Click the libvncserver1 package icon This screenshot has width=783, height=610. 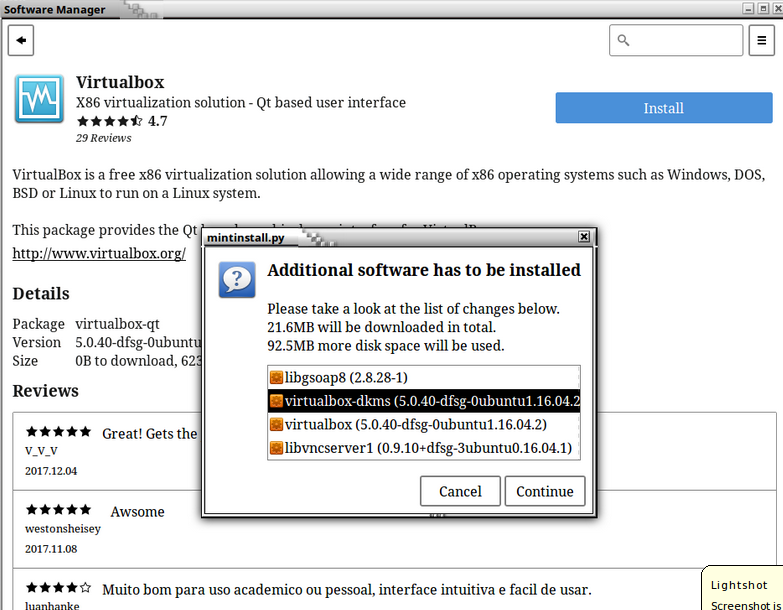[x=276, y=448]
